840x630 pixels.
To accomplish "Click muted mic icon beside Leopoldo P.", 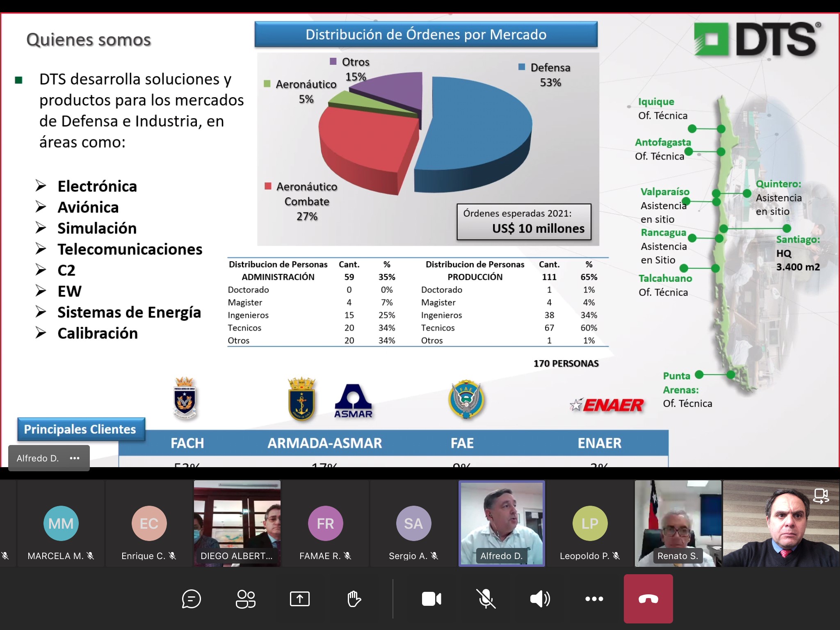I will click(616, 556).
